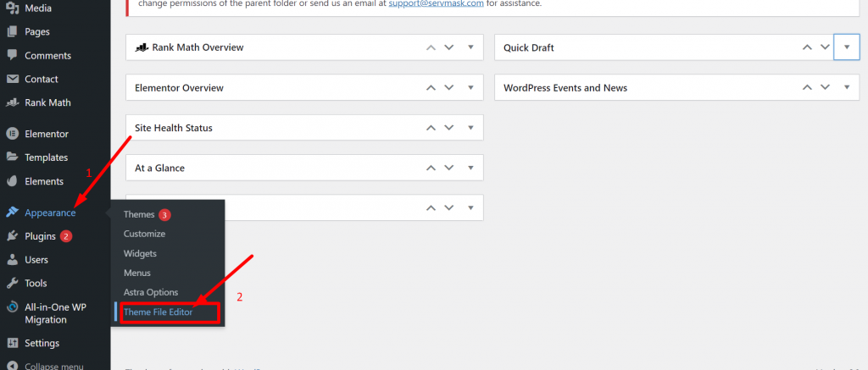Screen dimensions: 868x370
Task: Move Rank Math Overview widget down
Action: (449, 47)
